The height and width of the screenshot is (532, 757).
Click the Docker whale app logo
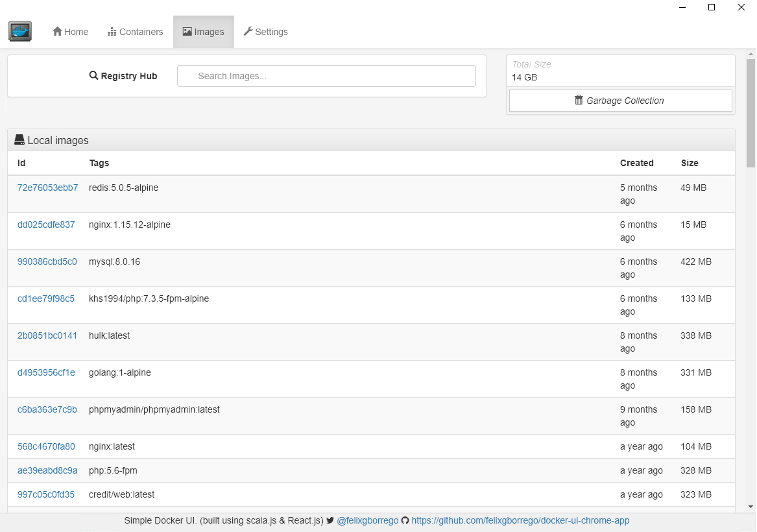(x=20, y=31)
